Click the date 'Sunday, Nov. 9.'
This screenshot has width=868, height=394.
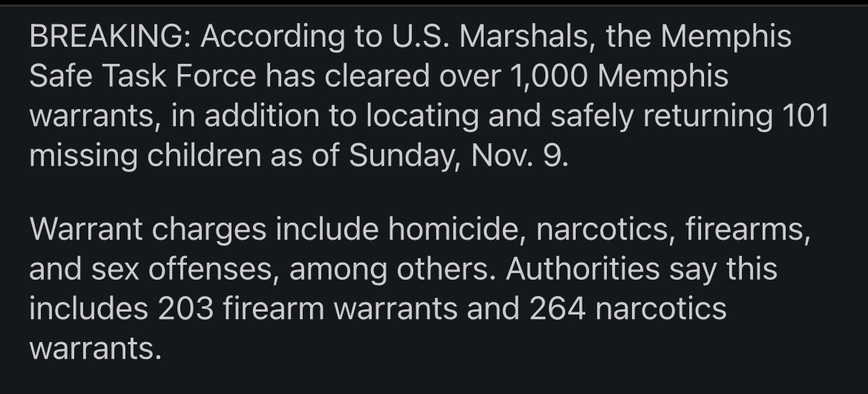[x=458, y=156]
